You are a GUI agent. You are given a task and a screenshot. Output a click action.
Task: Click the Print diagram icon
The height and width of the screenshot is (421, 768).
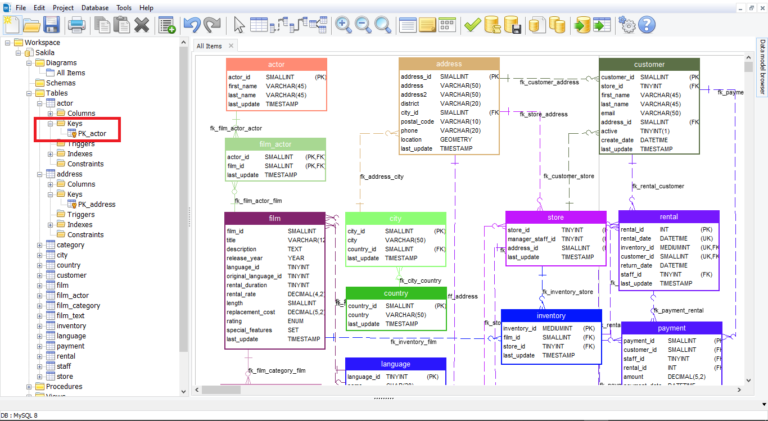76,24
